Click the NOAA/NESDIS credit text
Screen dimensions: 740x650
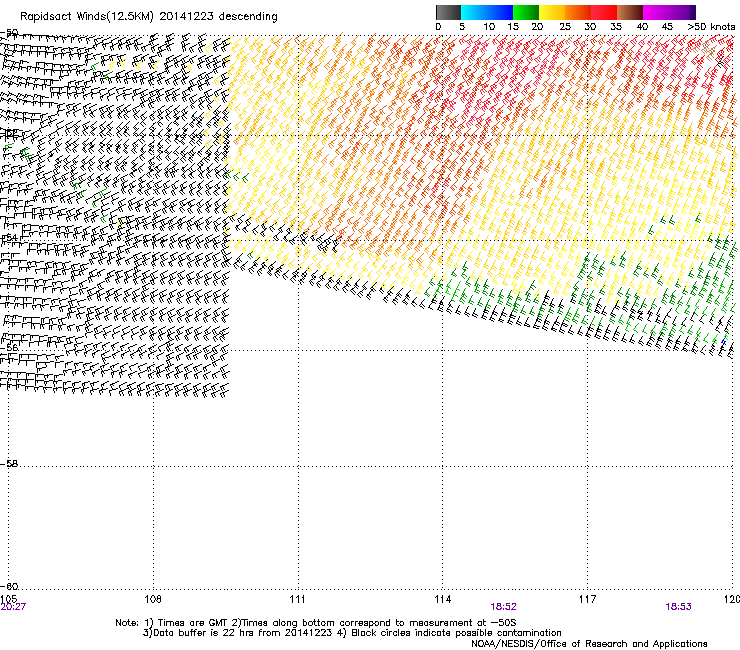589,643
